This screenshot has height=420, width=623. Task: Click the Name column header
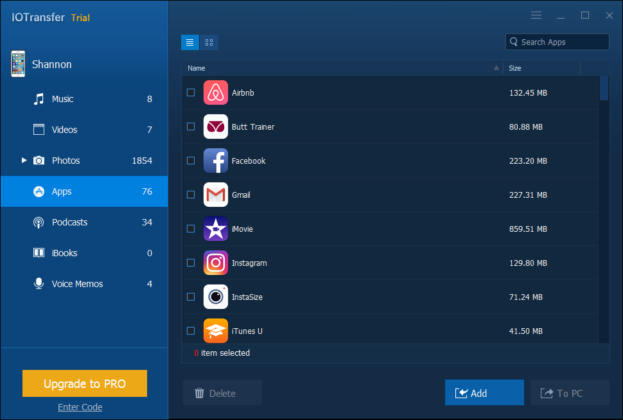tap(342, 68)
